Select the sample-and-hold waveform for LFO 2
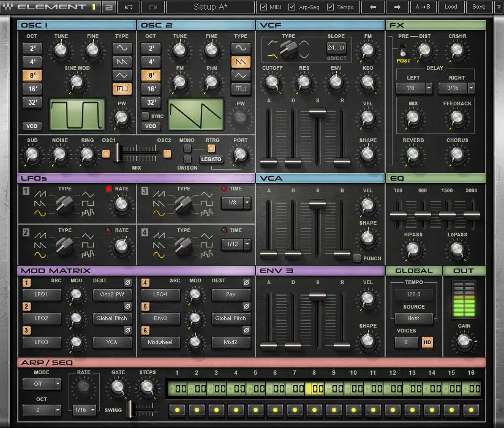 86,253
